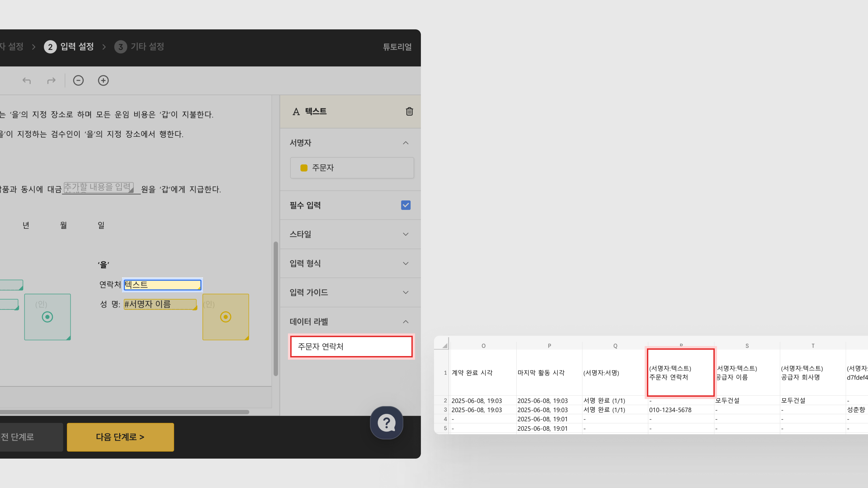Collapse the 데이터 라벨 section
This screenshot has height=488, width=868.
click(x=405, y=322)
